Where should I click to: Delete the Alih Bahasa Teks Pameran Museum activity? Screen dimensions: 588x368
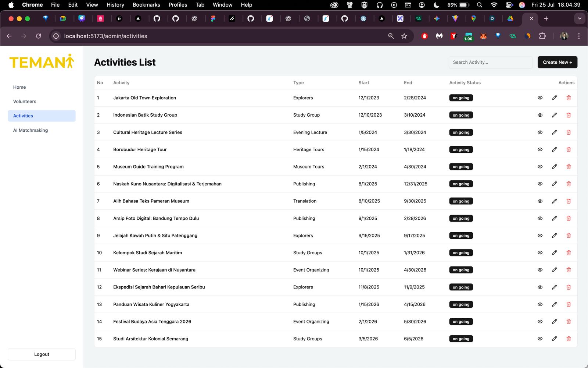click(569, 201)
